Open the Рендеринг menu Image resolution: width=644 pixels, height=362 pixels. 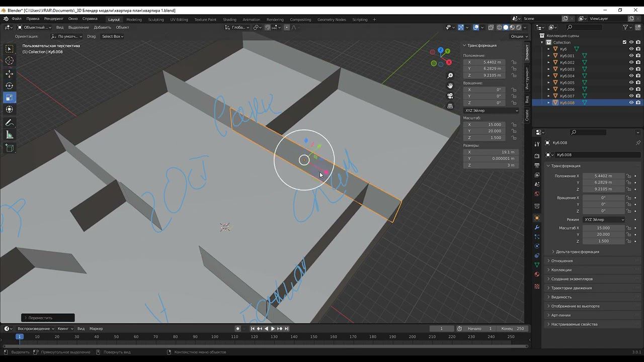click(x=53, y=19)
